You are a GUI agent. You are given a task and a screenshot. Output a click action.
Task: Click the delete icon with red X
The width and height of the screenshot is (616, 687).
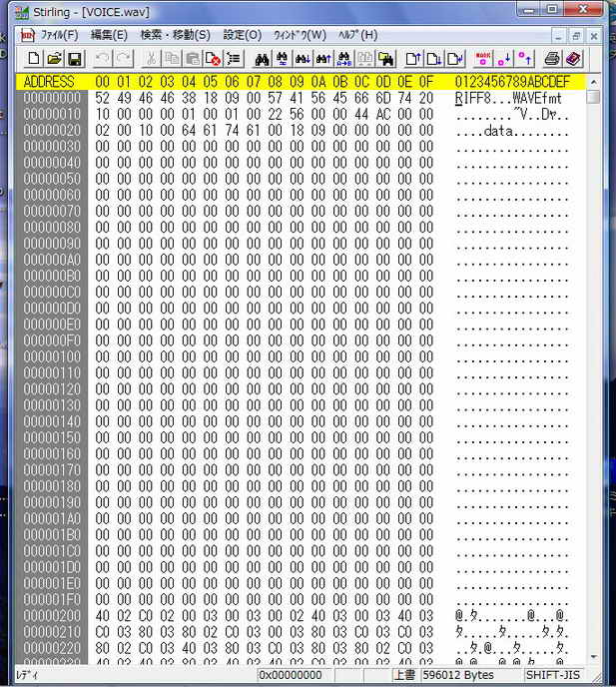212,59
